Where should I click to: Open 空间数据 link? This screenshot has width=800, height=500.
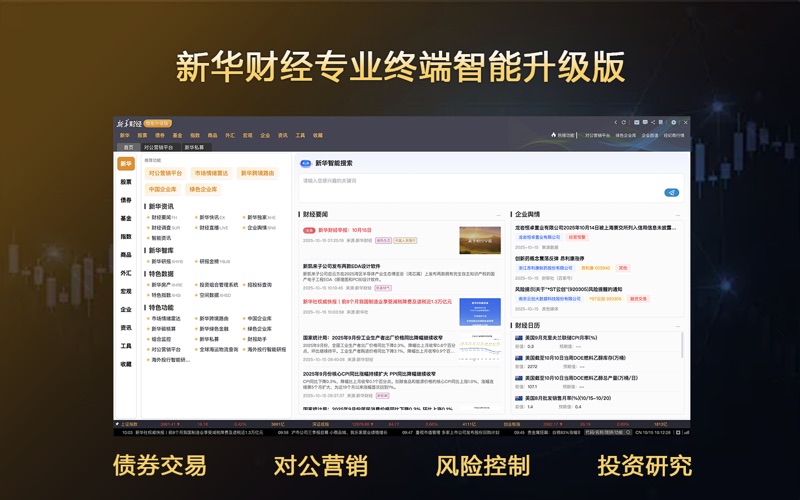pyautogui.click(x=213, y=295)
